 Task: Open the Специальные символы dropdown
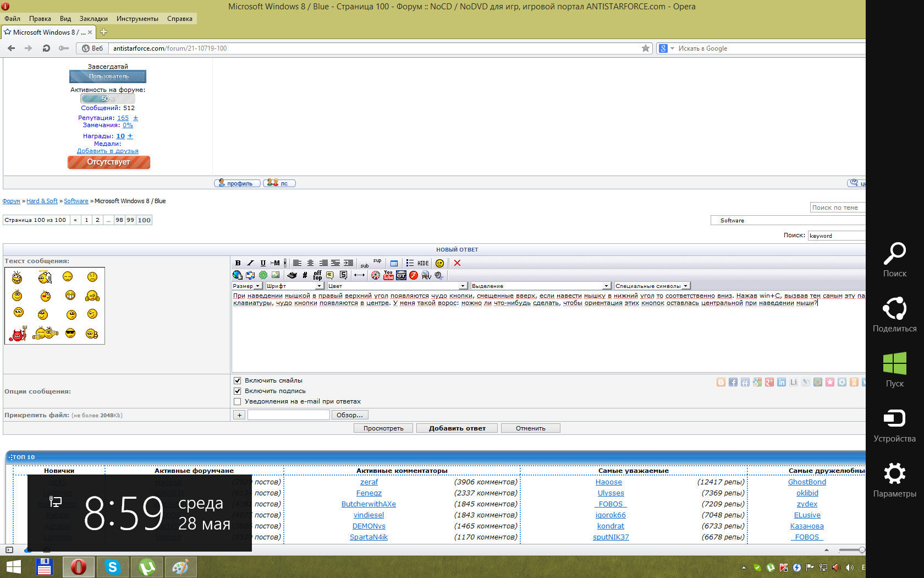(652, 286)
